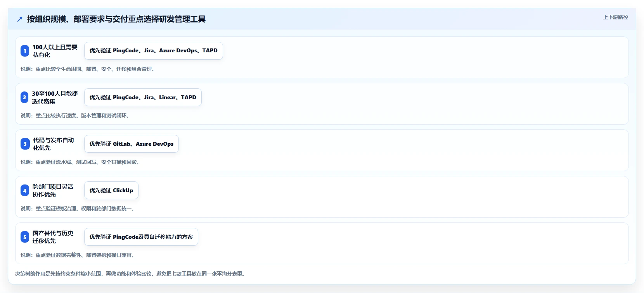The height and width of the screenshot is (293, 644).
Task: Click the heading 按组织规模、部署要求与交付重点选择研发管理工具
Action: (116, 19)
